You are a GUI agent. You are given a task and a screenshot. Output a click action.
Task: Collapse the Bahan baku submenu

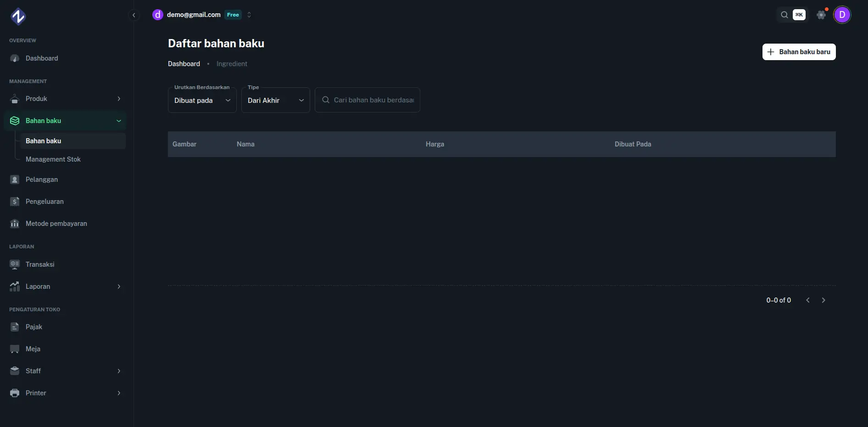(119, 120)
